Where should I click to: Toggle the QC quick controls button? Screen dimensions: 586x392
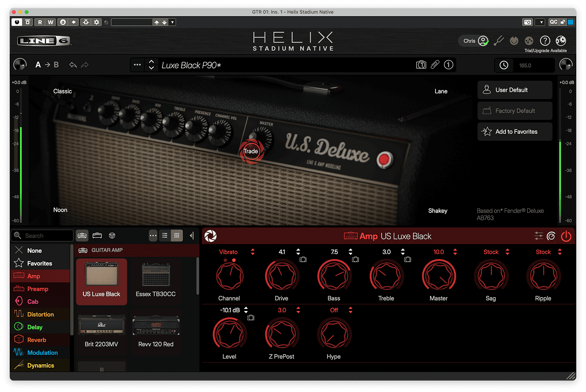[x=553, y=22]
